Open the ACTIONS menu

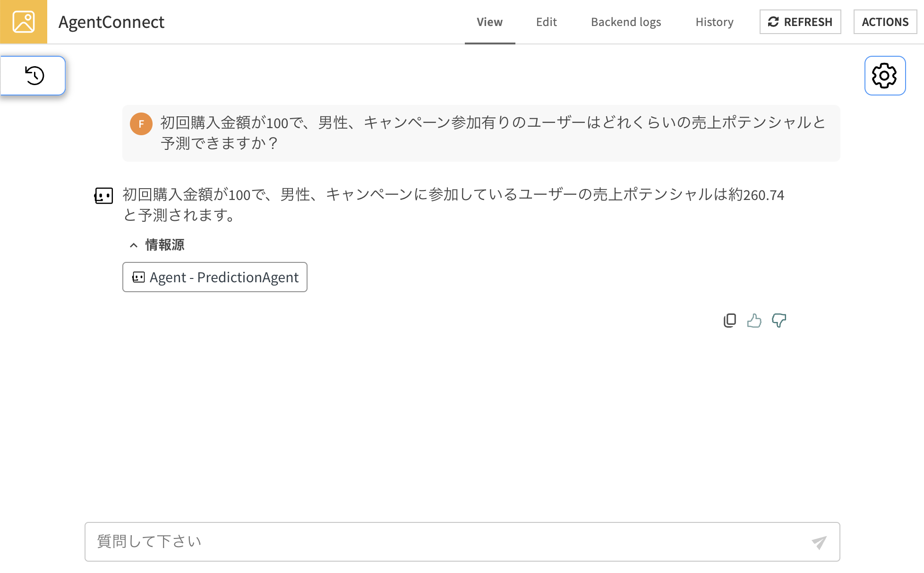point(885,22)
